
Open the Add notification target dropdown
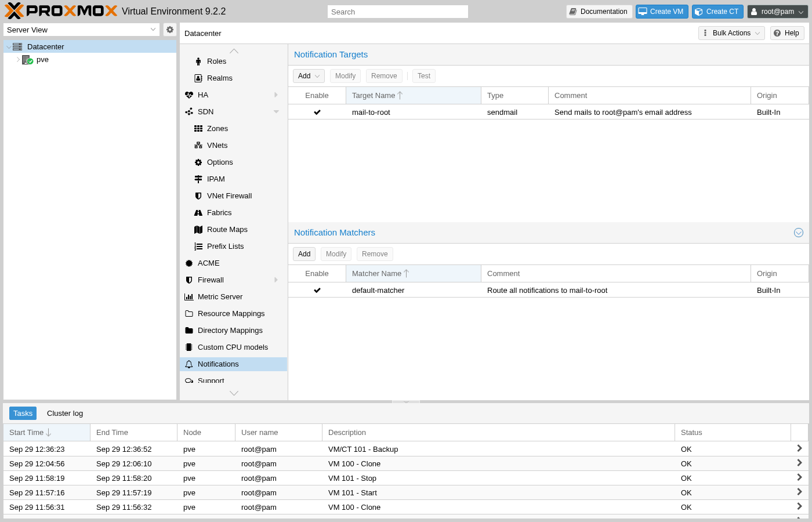click(309, 76)
